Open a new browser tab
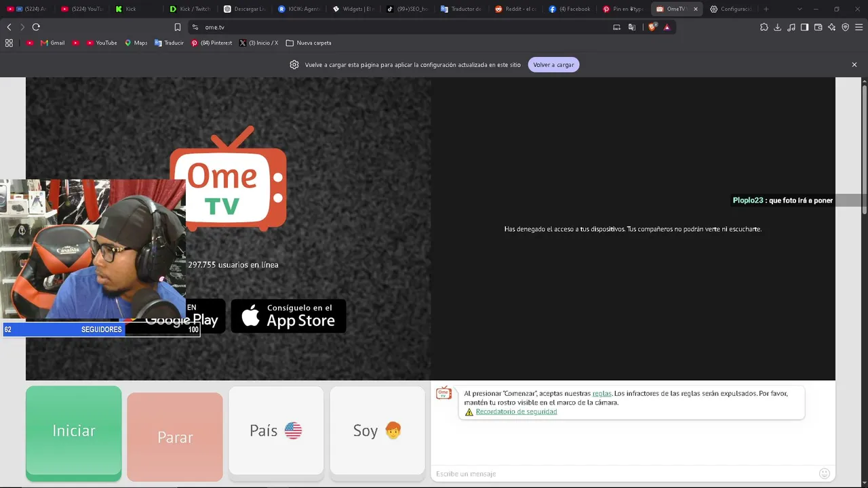This screenshot has height=488, width=868. tap(766, 9)
